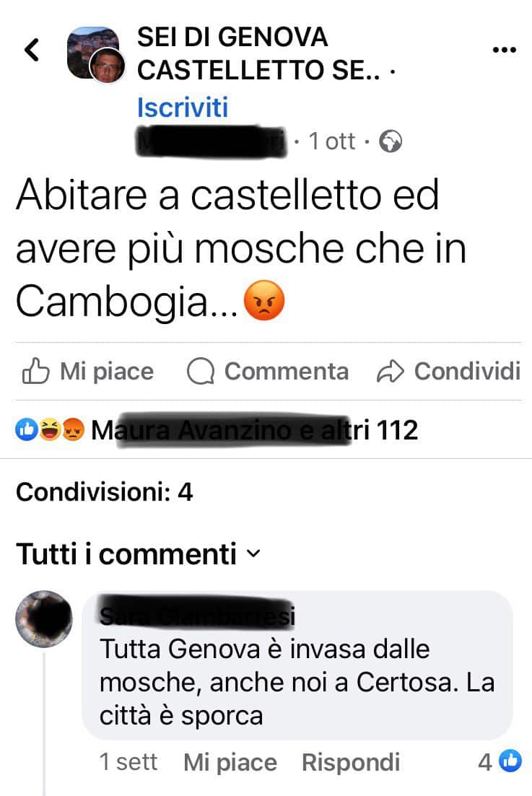Reply to the comment via Rispondi

coord(351,763)
